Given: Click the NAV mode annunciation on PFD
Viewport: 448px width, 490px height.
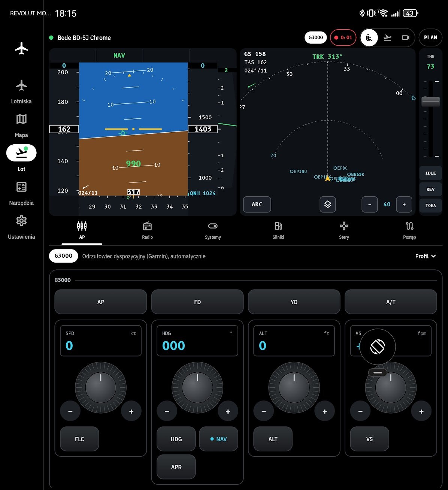Looking at the screenshot, I should 119,55.
